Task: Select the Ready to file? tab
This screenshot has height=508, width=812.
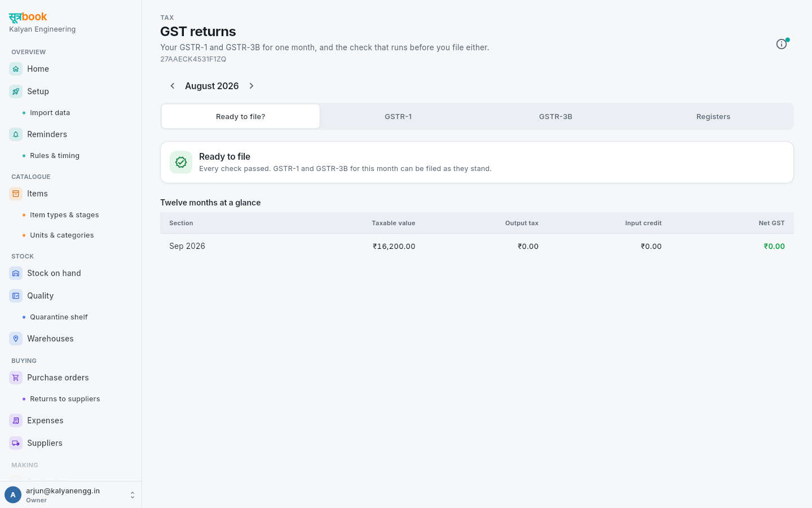Action: click(241, 116)
